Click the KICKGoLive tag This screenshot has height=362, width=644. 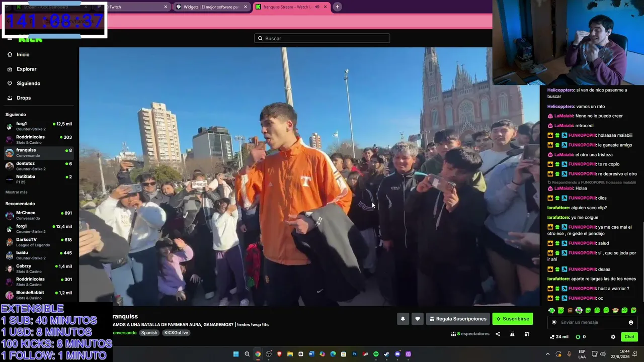coord(176,333)
